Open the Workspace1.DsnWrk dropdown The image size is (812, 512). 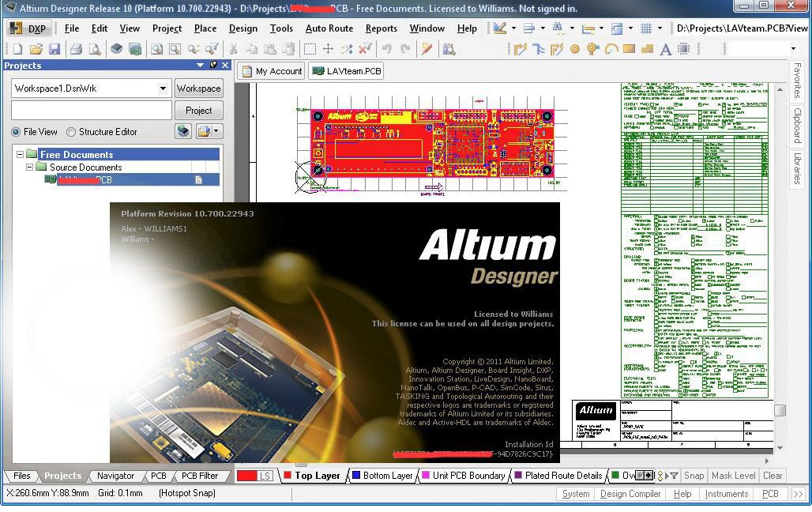[164, 88]
